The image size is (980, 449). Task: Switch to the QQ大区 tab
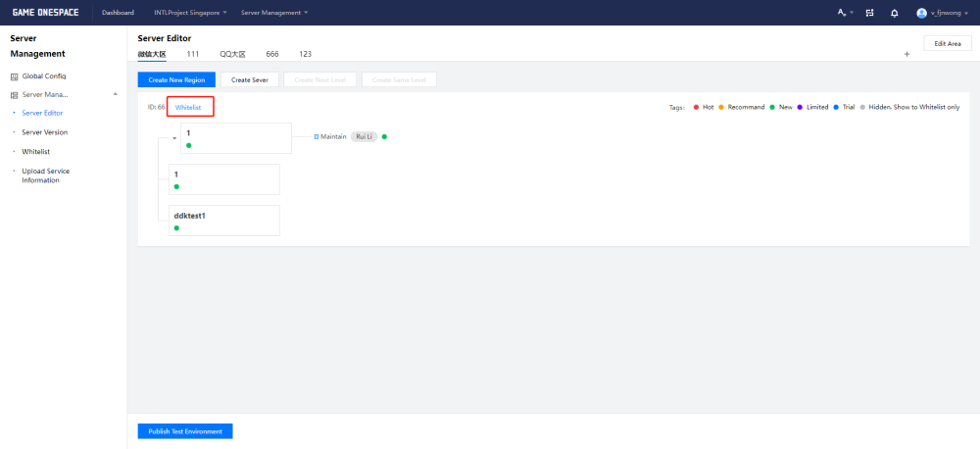point(232,54)
